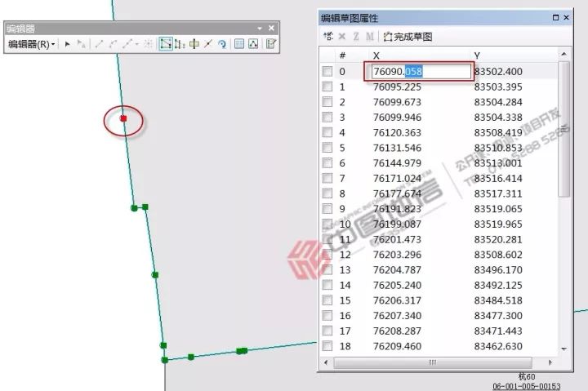Click the delete vertices X icon
Image resolution: width=588 pixels, height=391 pixels.
[x=341, y=37]
